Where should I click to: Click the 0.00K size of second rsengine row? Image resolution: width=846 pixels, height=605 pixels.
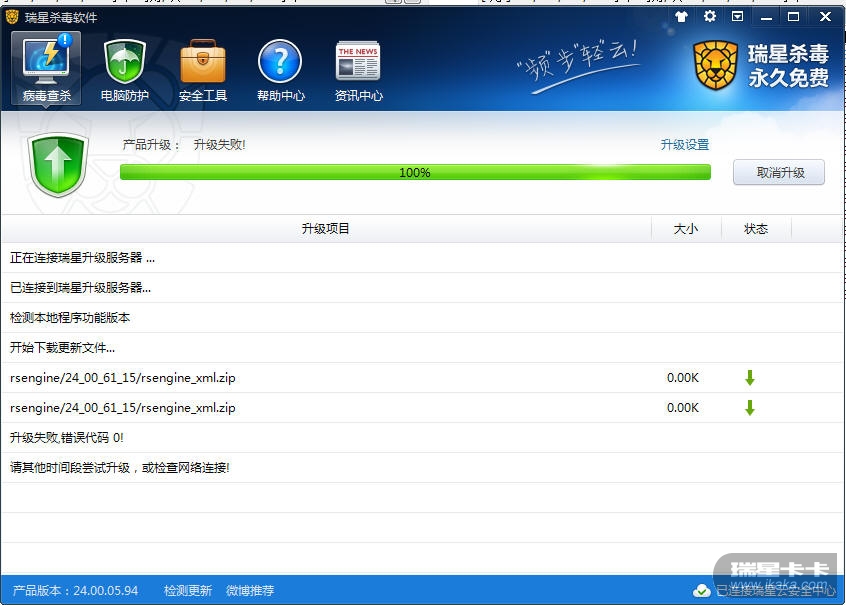683,407
